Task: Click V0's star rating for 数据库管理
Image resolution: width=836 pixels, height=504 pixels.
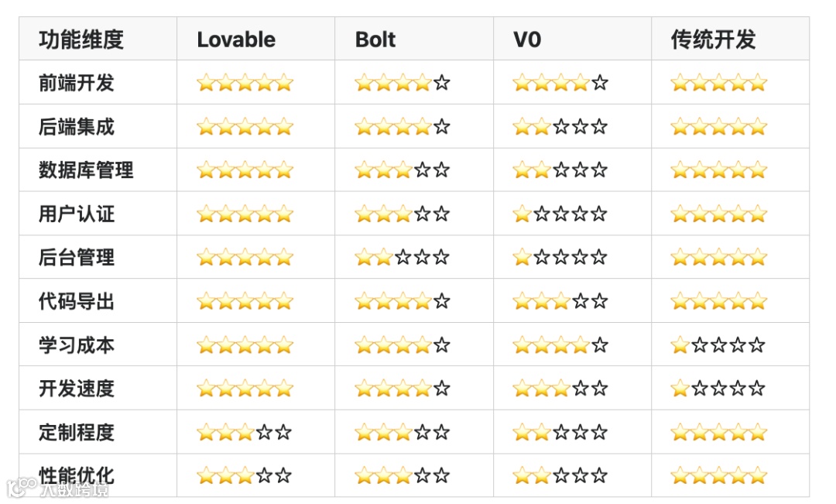Action: coord(560,170)
